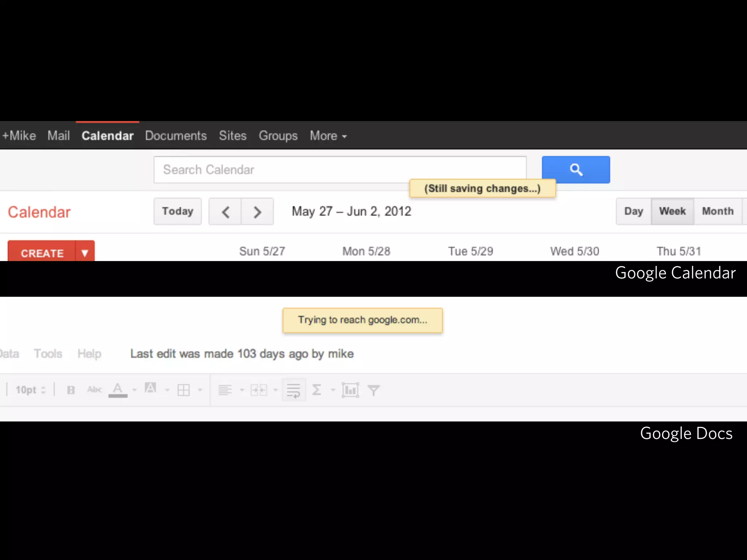Click the 'Still saving changes' notification

coord(483,188)
